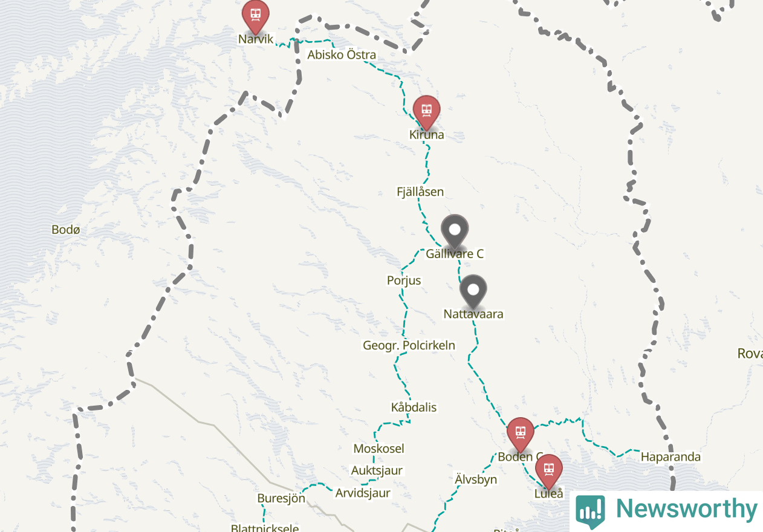763x532 pixels.
Task: Click the Kiruna train station marker
Action: point(426,111)
